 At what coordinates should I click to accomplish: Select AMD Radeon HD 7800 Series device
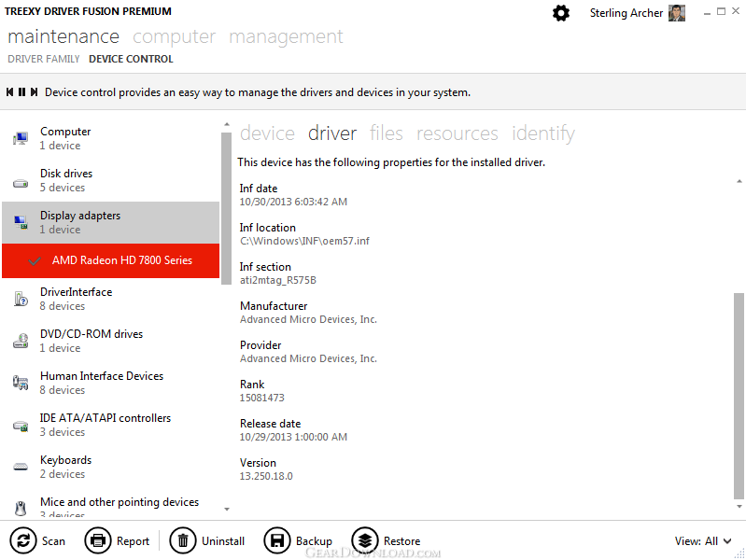(x=110, y=260)
